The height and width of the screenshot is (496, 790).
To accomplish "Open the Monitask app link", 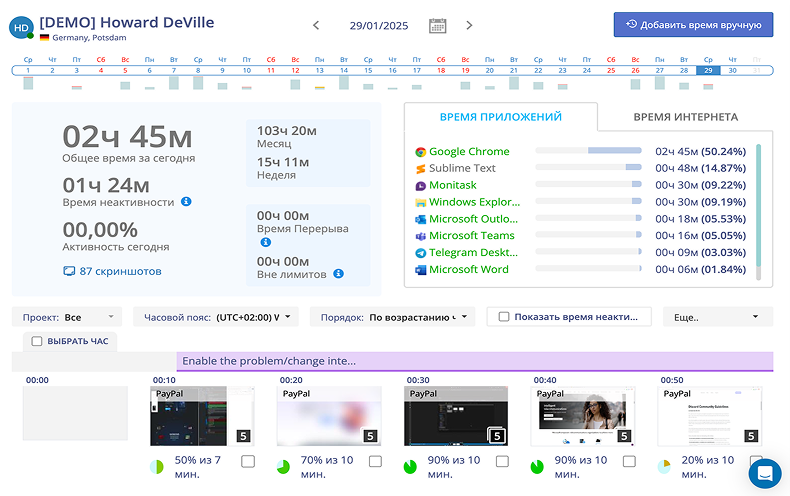I will (452, 185).
